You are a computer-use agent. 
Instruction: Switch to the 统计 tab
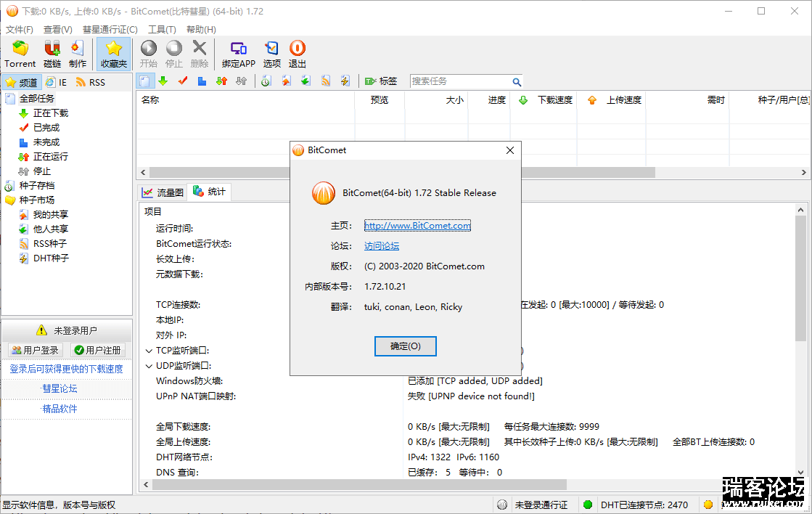[209, 192]
